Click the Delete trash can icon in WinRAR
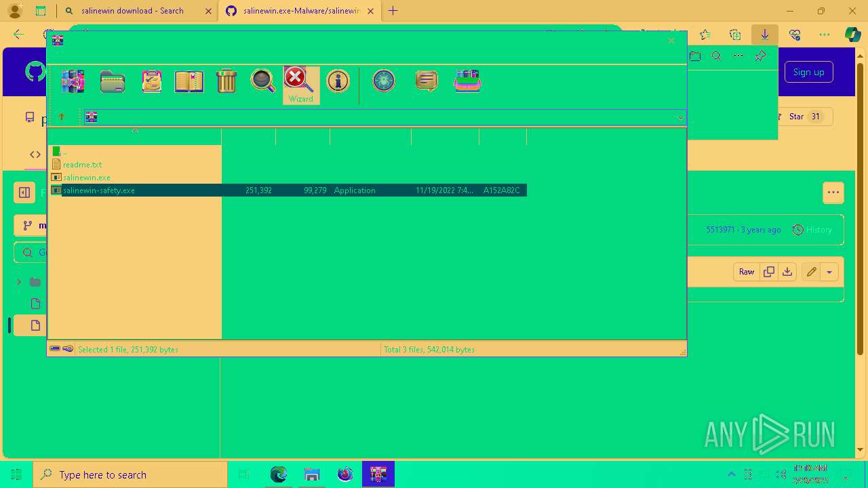 [226, 81]
